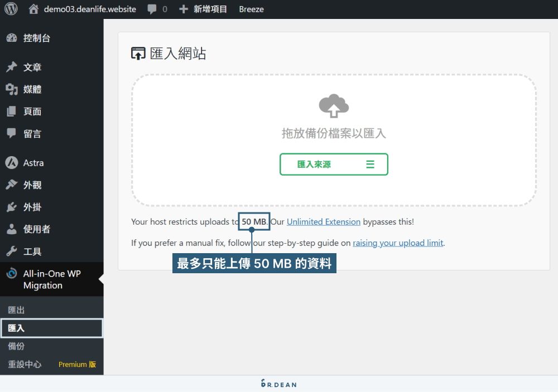
Task: Click the All-in-One WP Migration plugin icon
Action: tap(12, 273)
